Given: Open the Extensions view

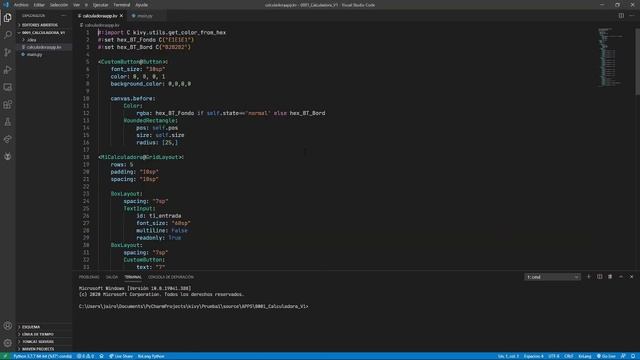Looking at the screenshot, I should click(x=7, y=104).
